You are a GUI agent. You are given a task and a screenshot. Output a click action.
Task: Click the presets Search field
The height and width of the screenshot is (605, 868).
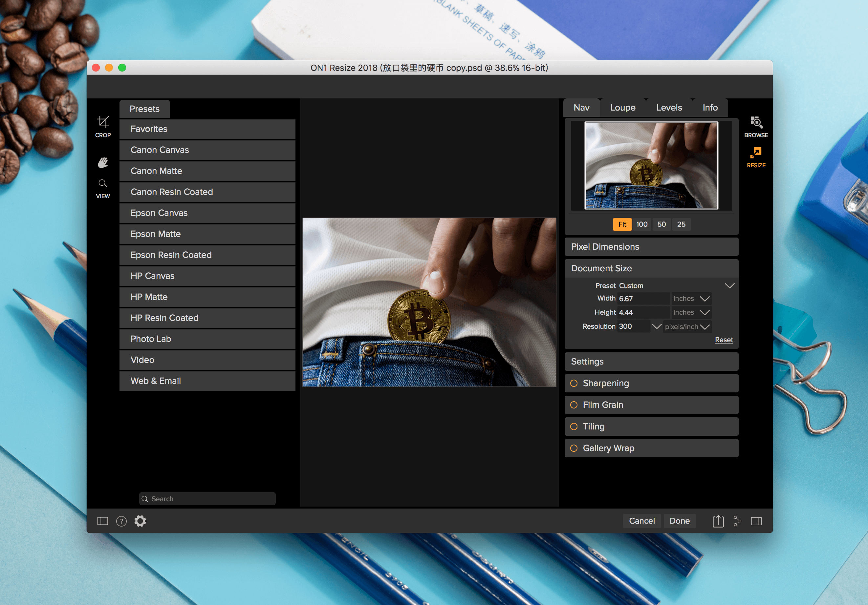pos(207,499)
